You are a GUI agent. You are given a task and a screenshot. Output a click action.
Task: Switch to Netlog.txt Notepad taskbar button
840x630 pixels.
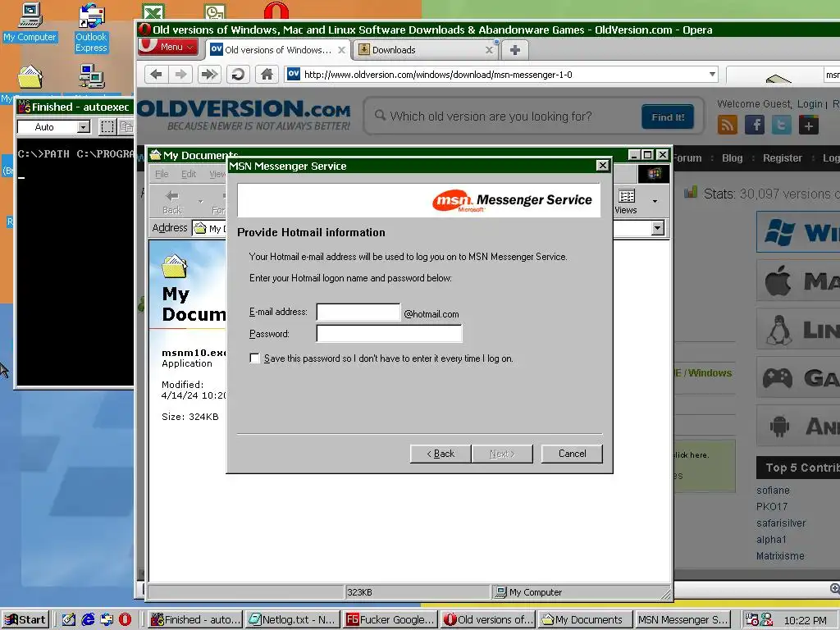pos(293,620)
